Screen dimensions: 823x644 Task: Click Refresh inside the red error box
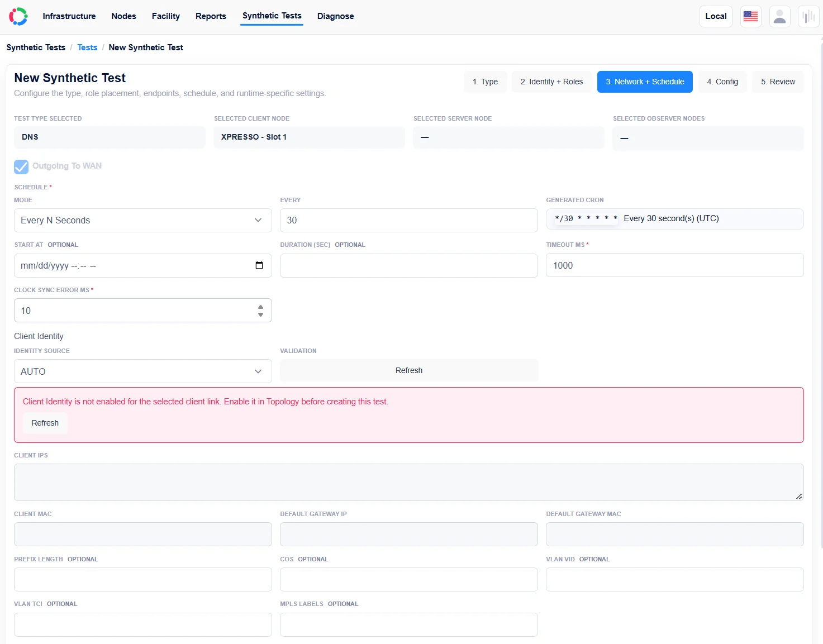coord(45,423)
